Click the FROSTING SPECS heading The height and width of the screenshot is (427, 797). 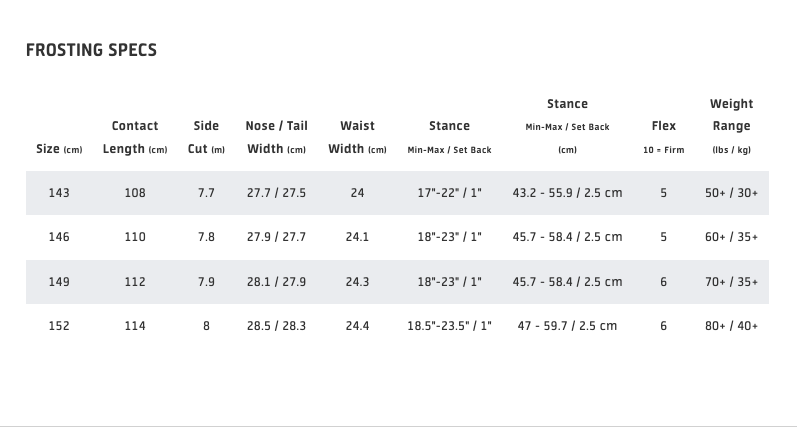(x=91, y=50)
